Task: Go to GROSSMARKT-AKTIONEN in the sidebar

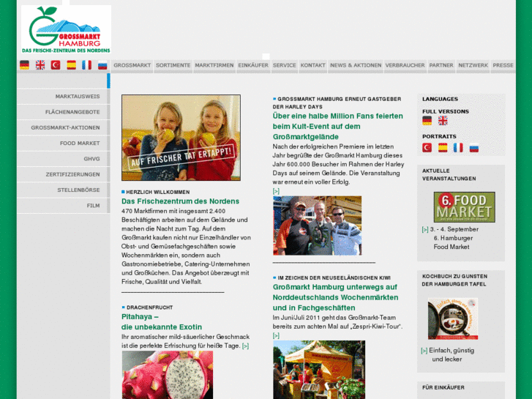Action: coord(64,127)
